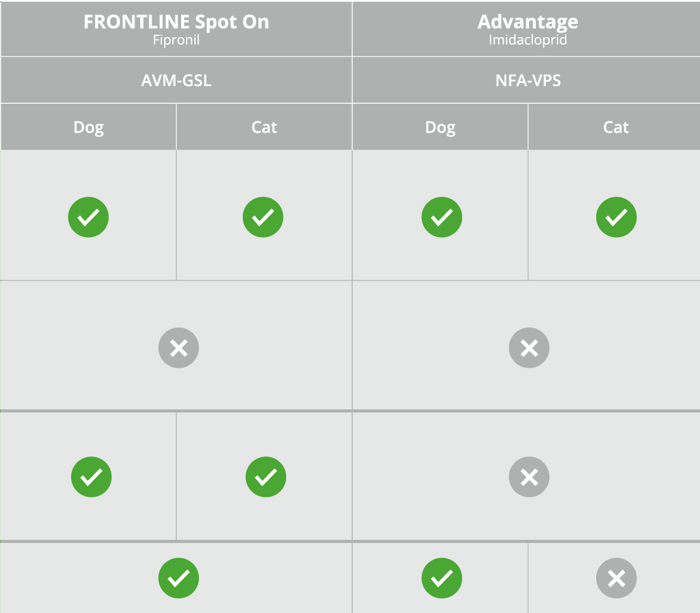Click the Cat column header under NFA-VPS

click(x=616, y=128)
